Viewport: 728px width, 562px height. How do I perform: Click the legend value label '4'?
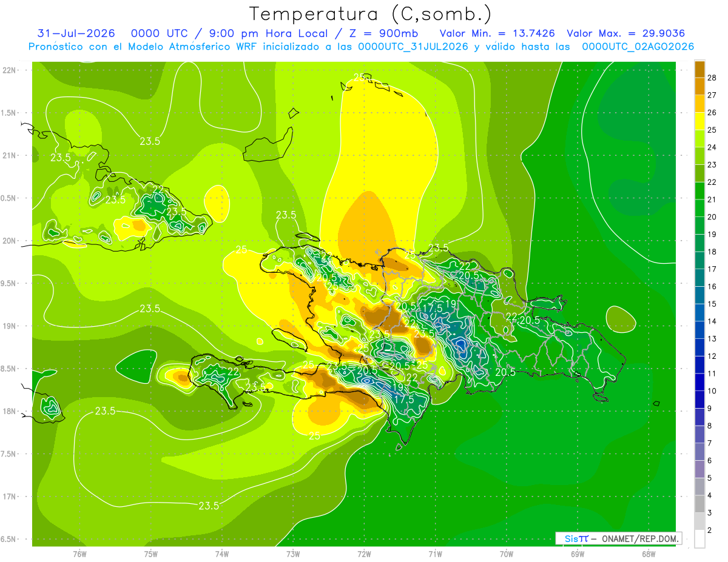tap(710, 495)
